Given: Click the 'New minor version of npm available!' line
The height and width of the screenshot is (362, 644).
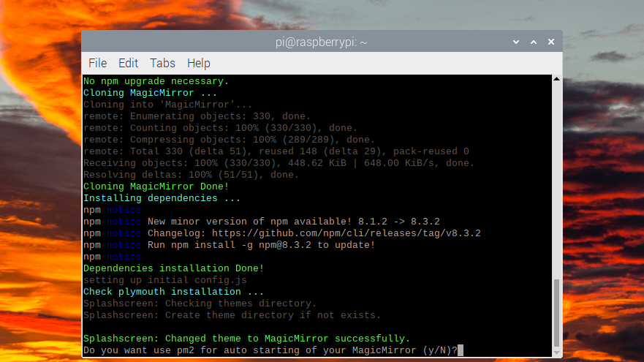Looking at the screenshot, I should 262,222.
